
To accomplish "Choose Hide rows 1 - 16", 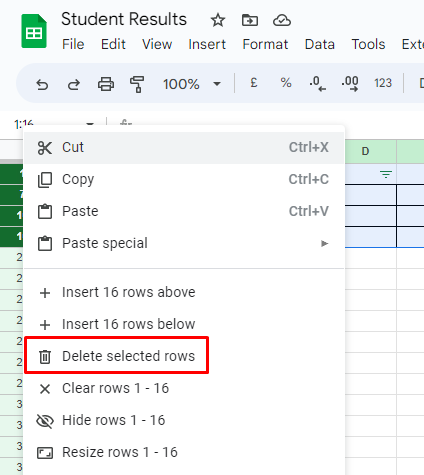I will click(184, 420).
